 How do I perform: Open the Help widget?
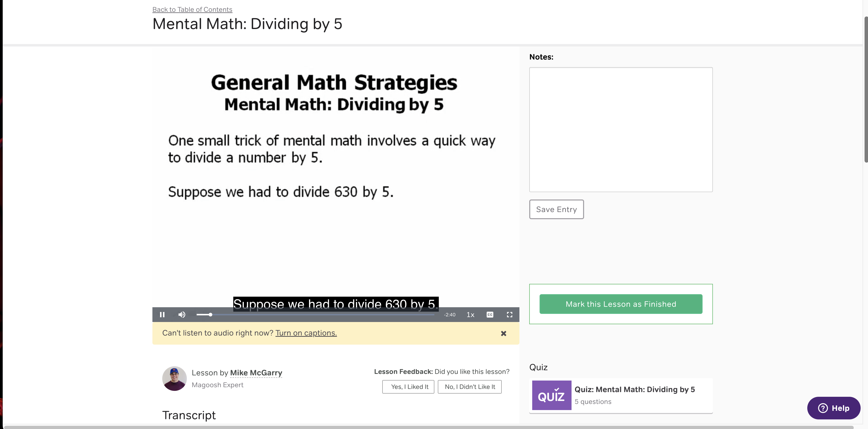coord(833,408)
